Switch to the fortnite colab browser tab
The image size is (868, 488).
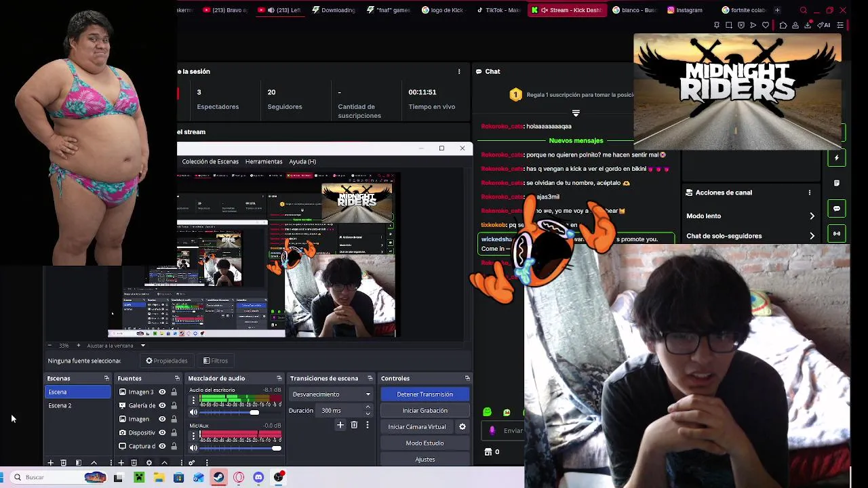pos(743,10)
